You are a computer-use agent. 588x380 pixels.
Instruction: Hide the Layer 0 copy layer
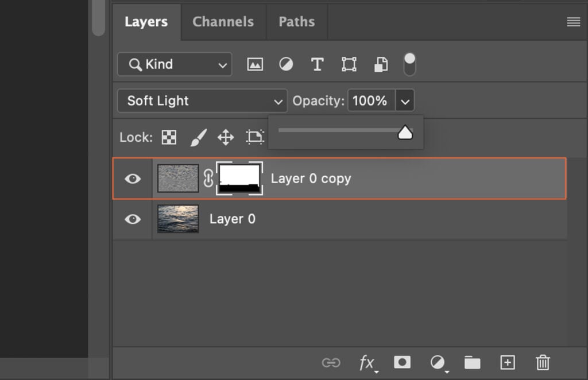[133, 178]
